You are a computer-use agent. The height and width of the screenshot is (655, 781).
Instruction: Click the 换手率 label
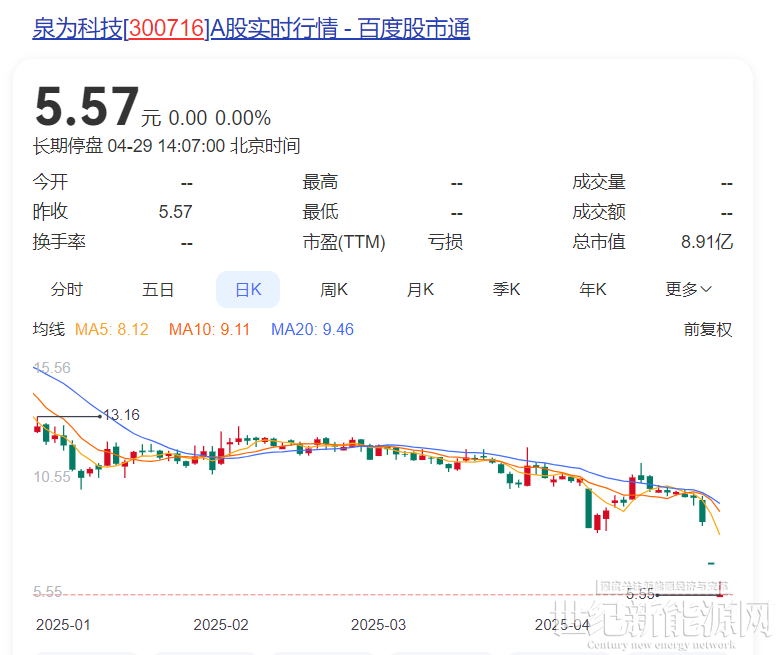tap(59, 242)
